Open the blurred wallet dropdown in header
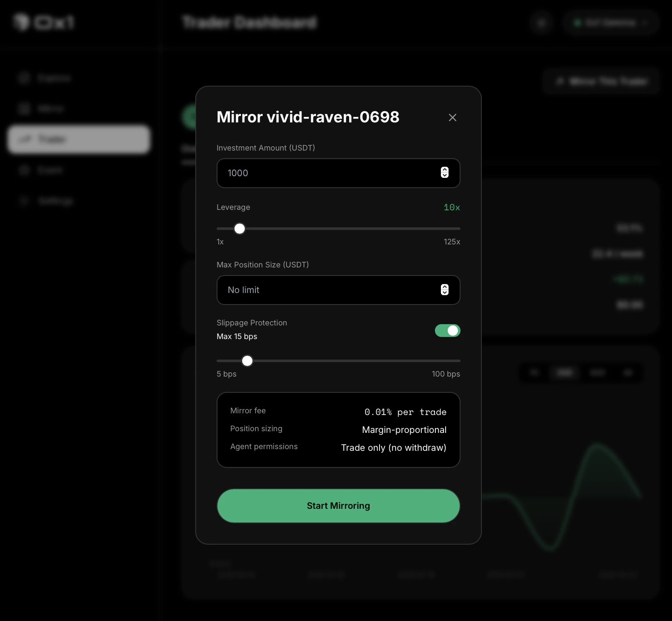672x621 pixels. [611, 23]
